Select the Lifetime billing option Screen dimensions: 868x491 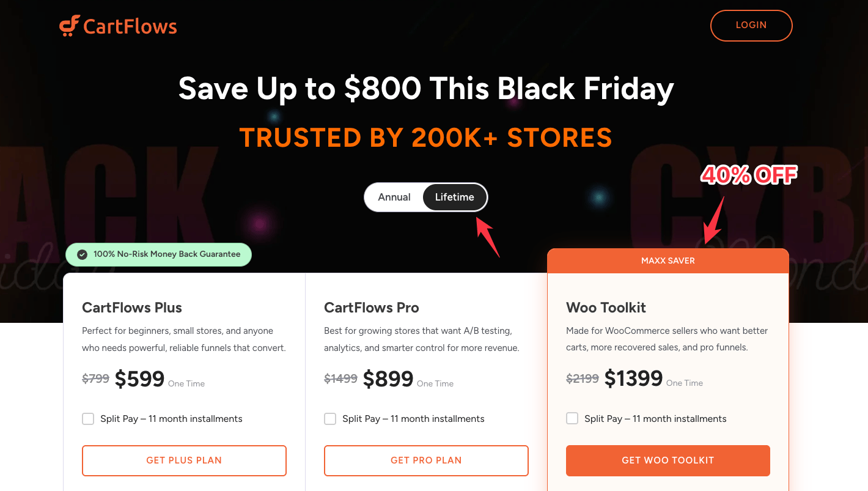[x=455, y=197]
